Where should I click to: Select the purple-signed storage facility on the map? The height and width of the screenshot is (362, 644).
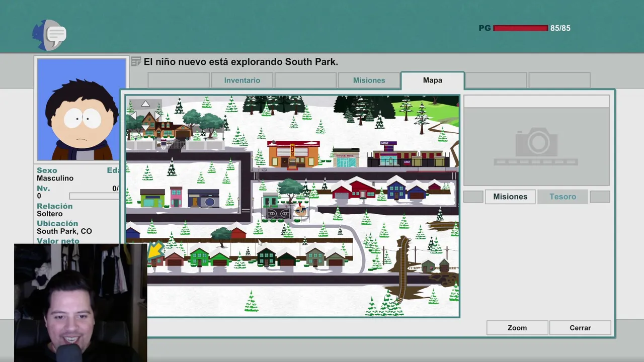pos(409,155)
